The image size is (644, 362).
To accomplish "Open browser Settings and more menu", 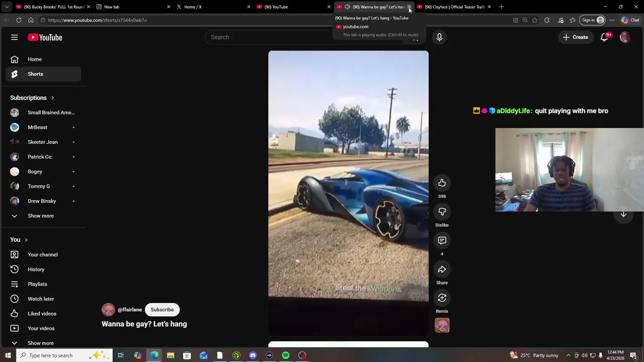I will pos(612,20).
